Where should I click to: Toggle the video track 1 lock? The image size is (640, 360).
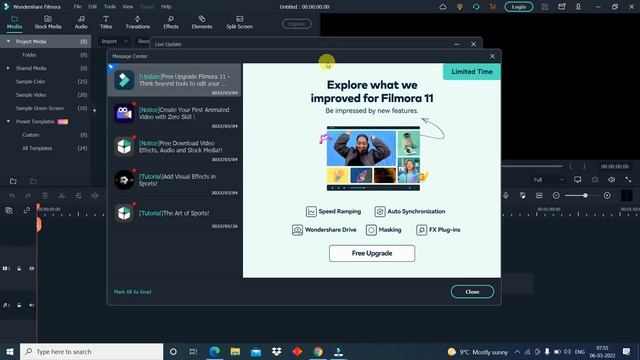[x=19, y=269]
